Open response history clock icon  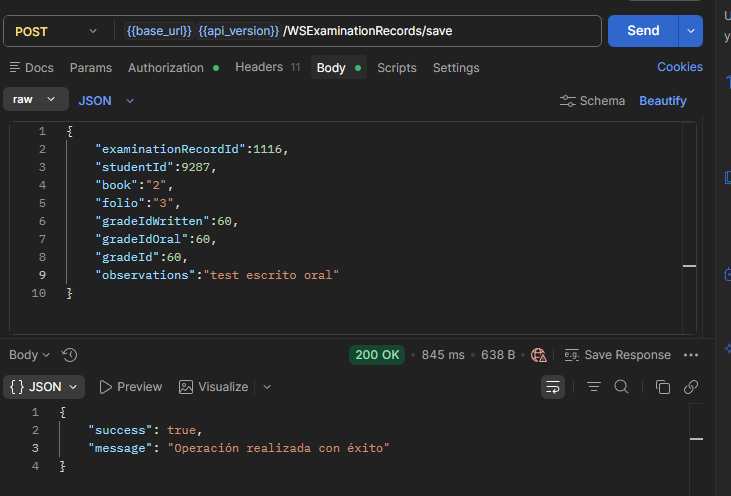[69, 355]
